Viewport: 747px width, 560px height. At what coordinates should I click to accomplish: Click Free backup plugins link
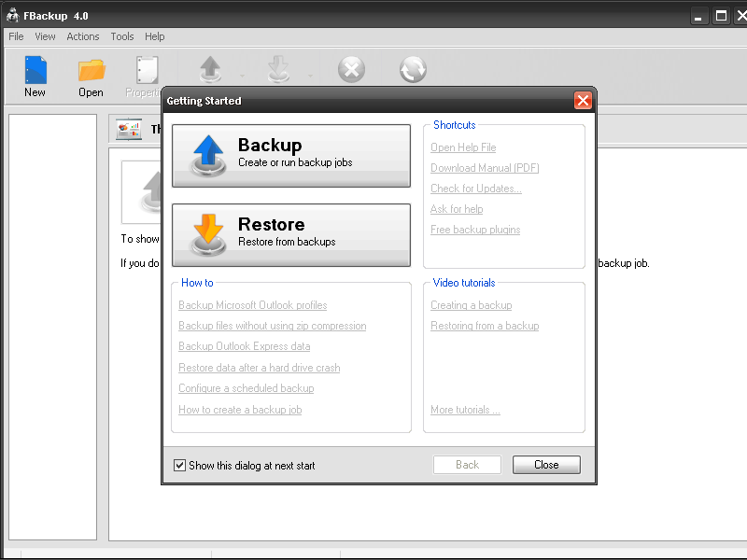click(x=475, y=230)
